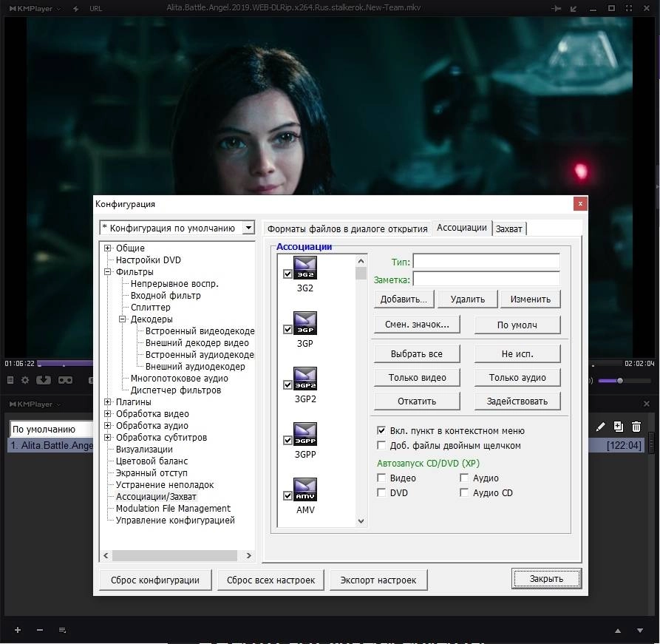This screenshot has height=644, width=660.
Task: Focus the 'Тип:' input field
Action: [x=486, y=261]
